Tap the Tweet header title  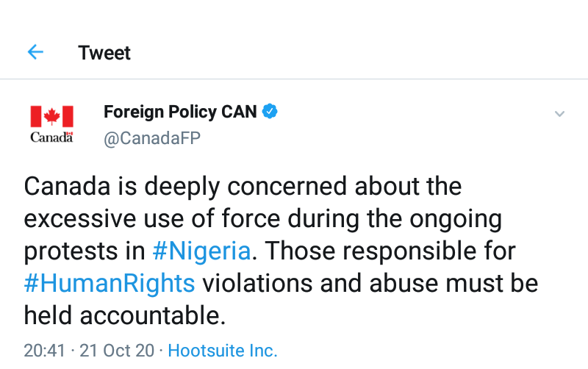tap(104, 53)
